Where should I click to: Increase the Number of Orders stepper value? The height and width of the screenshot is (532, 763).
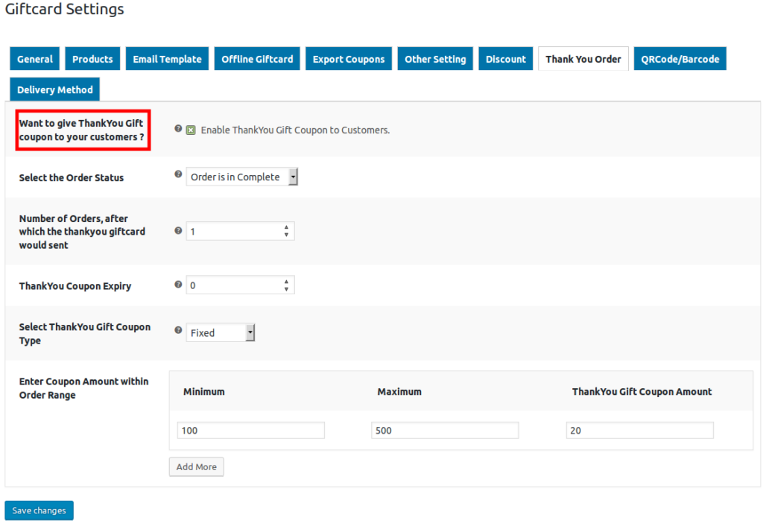pos(286,227)
